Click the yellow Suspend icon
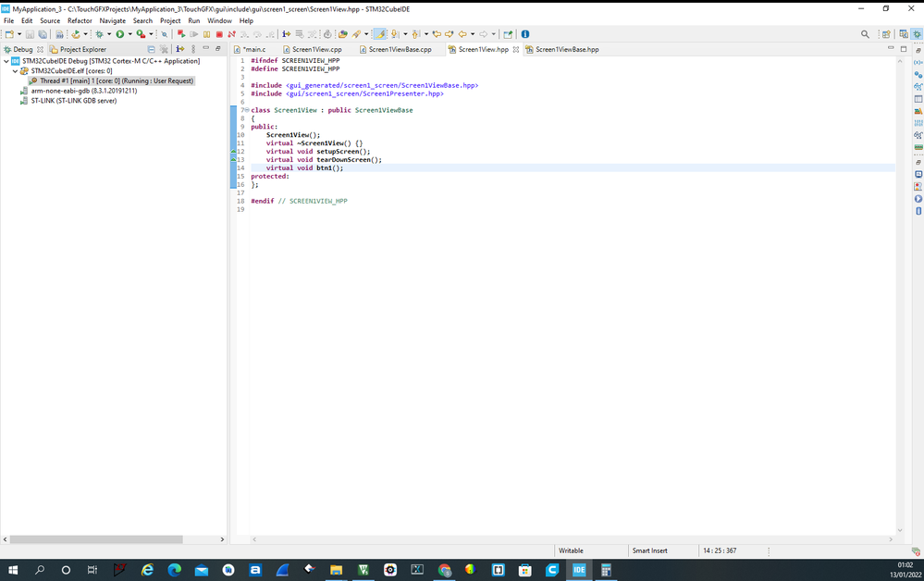This screenshot has height=581, width=924. pyautogui.click(x=206, y=34)
